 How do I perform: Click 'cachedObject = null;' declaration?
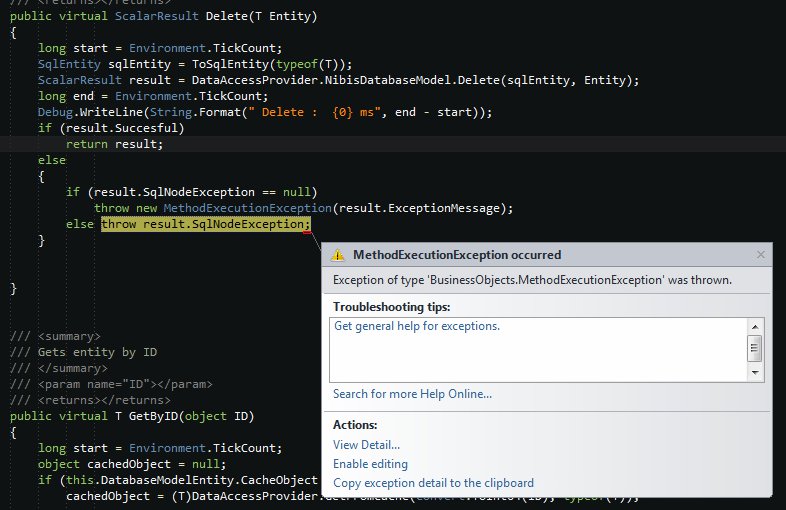pos(156,464)
